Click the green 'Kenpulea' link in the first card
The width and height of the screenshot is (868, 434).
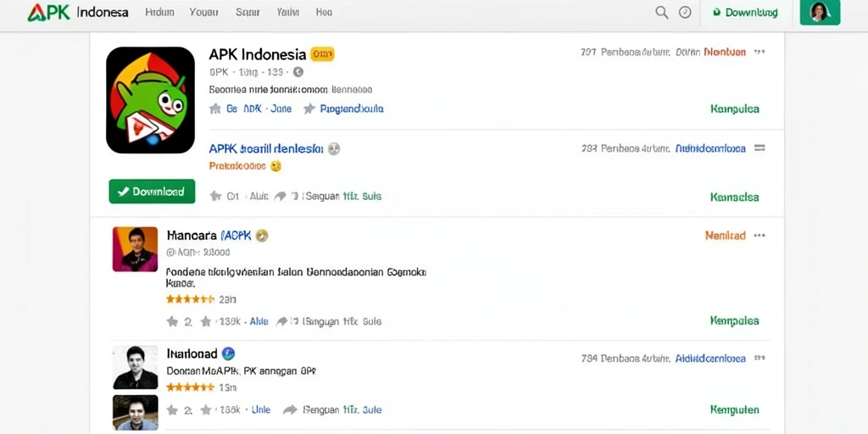(735, 109)
